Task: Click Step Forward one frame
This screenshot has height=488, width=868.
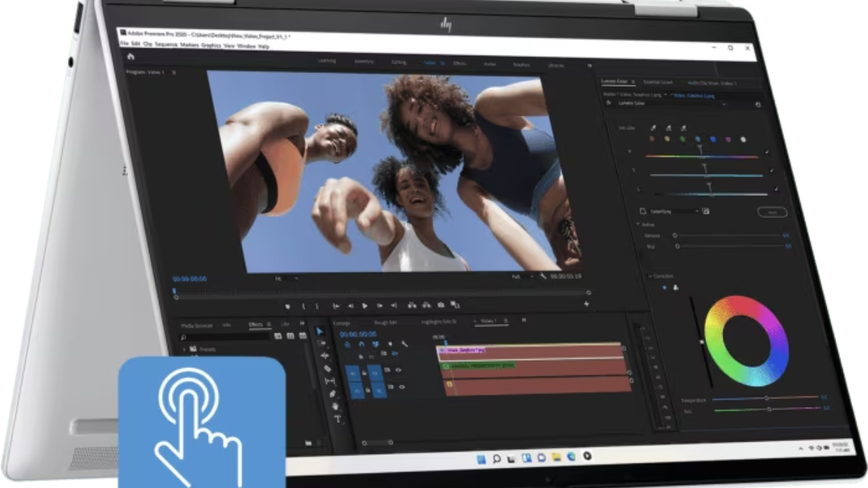Action: click(379, 306)
